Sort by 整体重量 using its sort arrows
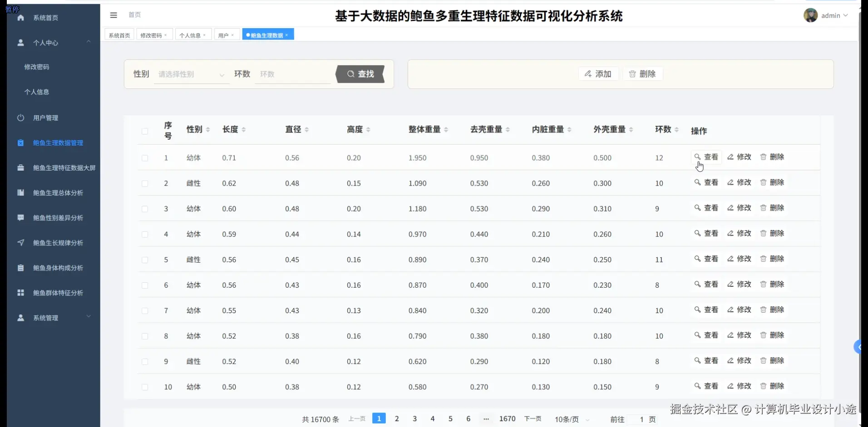 click(x=446, y=130)
